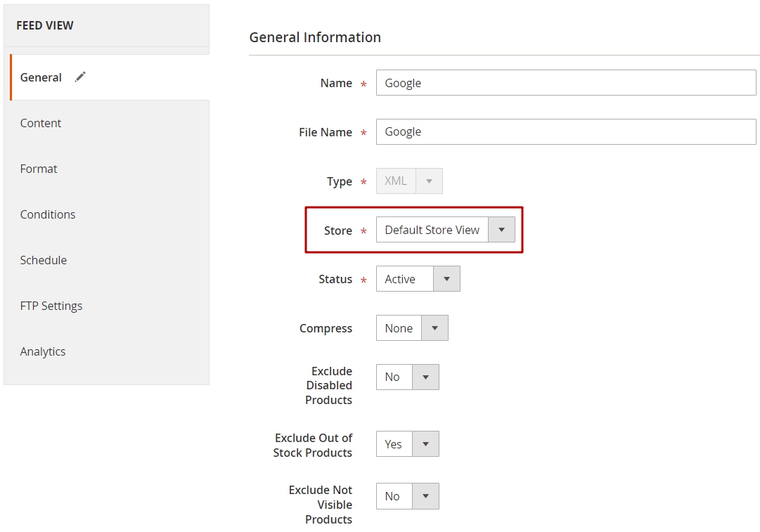Click the Exclude Disabled Products label

pos(328,386)
